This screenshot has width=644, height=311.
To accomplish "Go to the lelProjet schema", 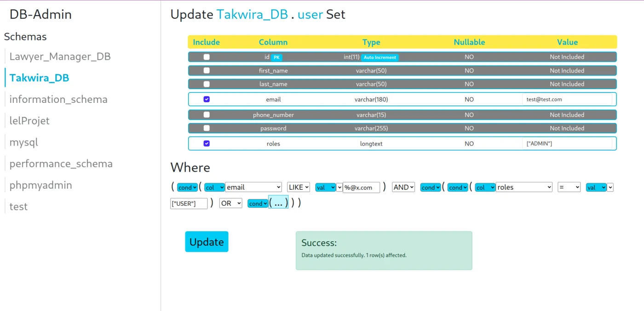I will pos(29,120).
